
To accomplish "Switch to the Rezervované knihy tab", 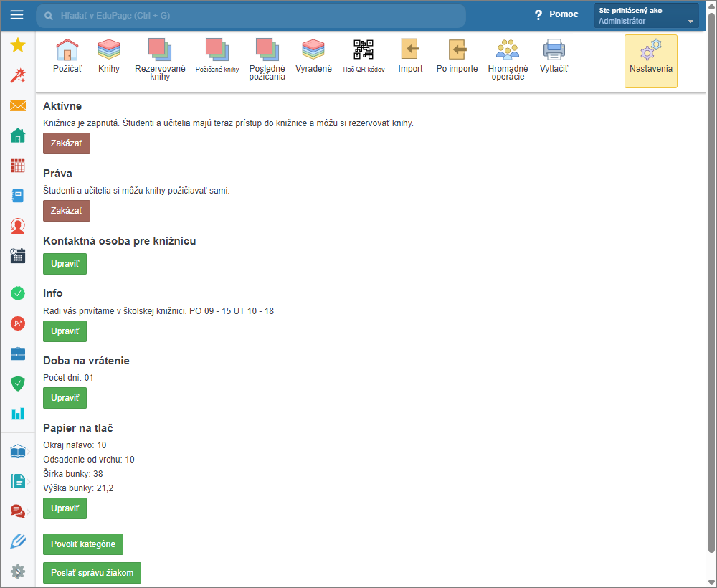I will 160,60.
